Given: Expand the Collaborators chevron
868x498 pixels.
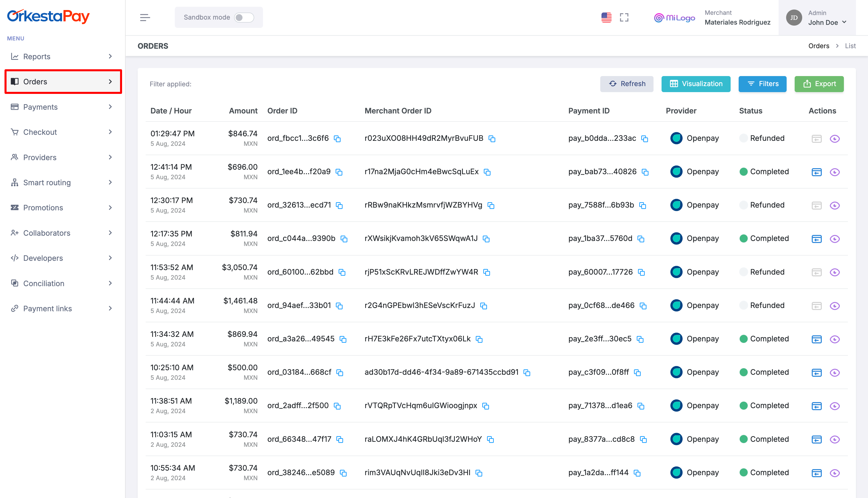Looking at the screenshot, I should tap(110, 233).
